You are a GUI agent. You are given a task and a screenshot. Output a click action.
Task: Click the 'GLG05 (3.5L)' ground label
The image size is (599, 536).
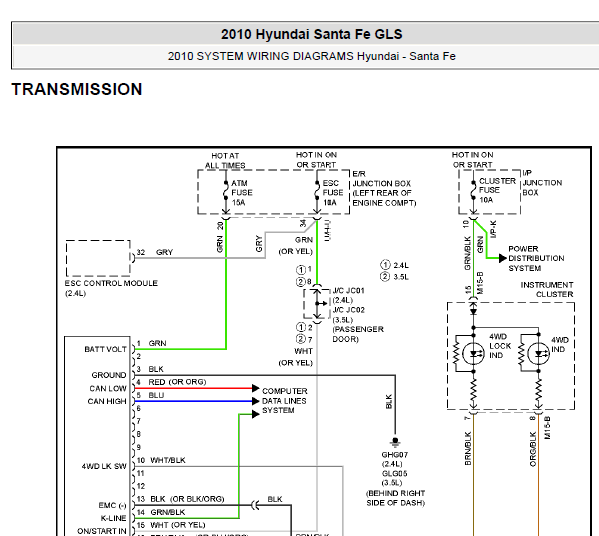point(395,478)
